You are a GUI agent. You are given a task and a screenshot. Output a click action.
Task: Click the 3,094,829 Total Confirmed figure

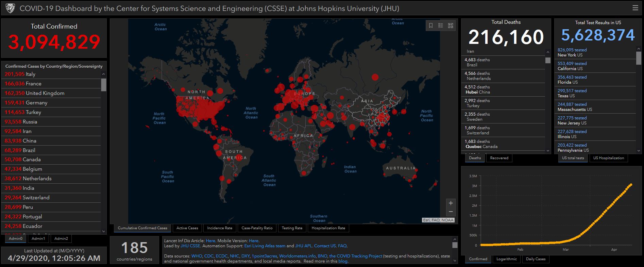coord(54,42)
